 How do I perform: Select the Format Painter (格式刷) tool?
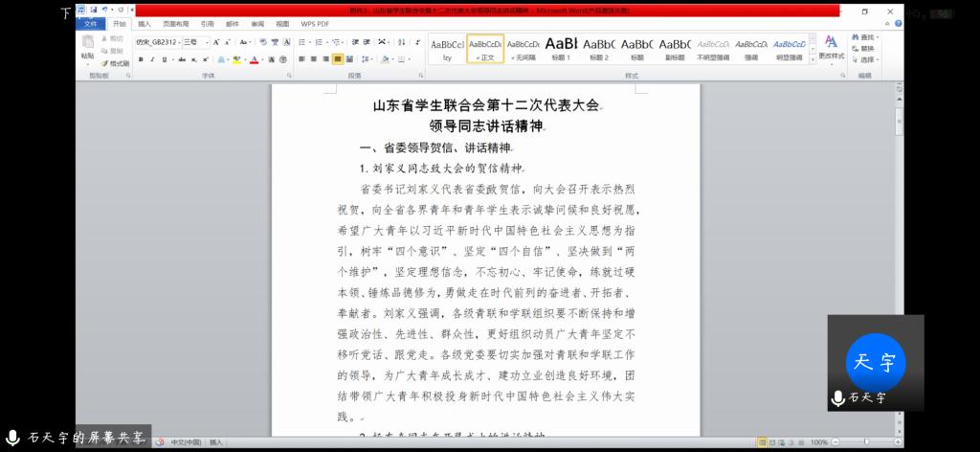[x=115, y=63]
